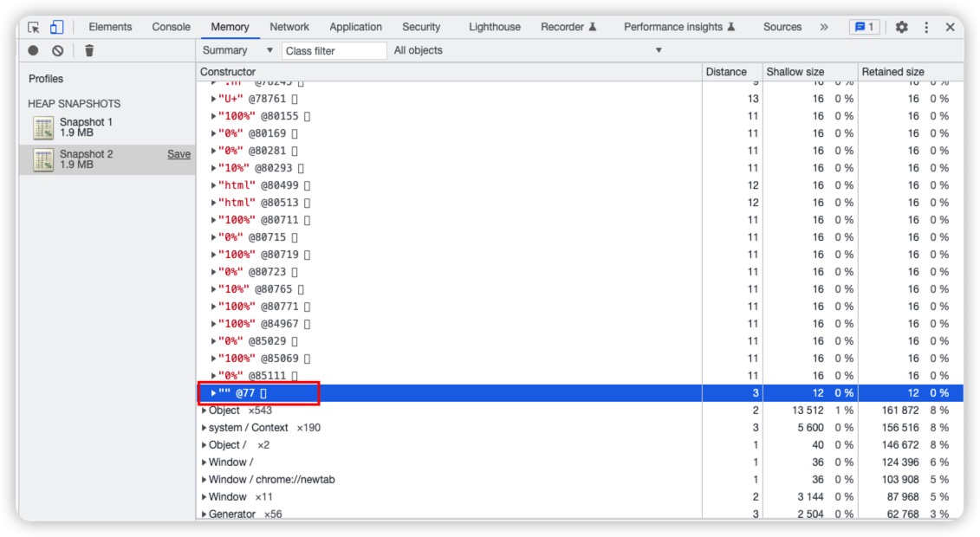The height and width of the screenshot is (537, 980).
Task: Click the clear all profiles icon
Action: point(57,51)
